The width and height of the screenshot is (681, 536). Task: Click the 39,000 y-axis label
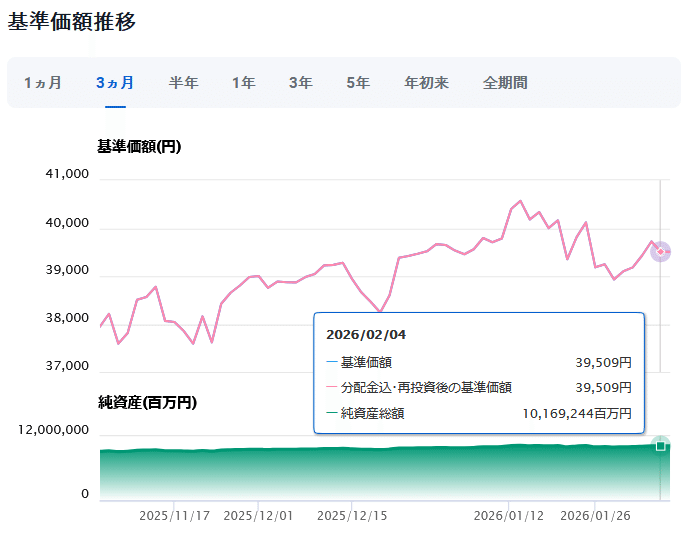[67, 270]
